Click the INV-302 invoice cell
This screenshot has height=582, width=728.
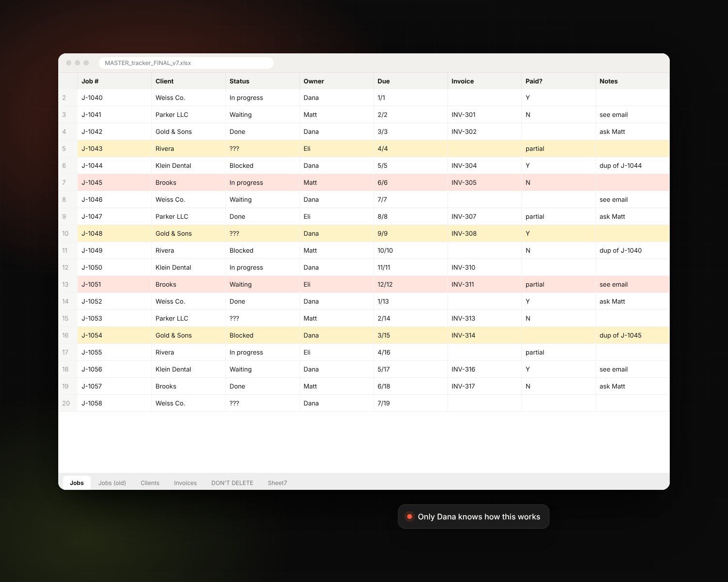pyautogui.click(x=484, y=131)
